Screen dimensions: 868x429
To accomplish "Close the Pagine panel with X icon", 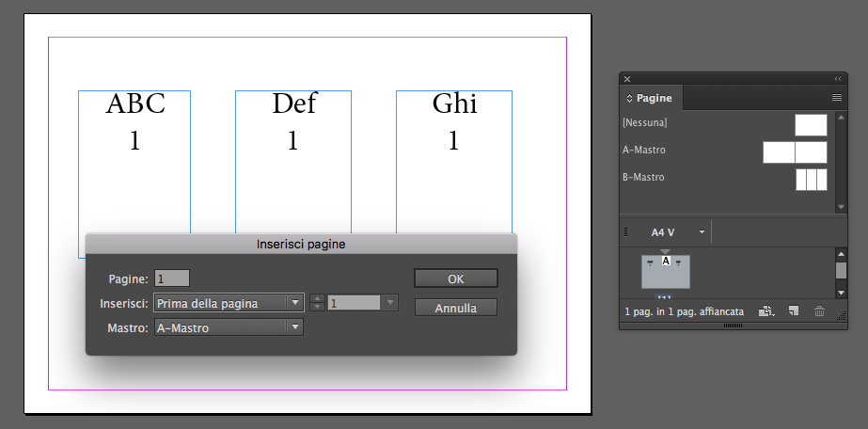I will (x=627, y=79).
